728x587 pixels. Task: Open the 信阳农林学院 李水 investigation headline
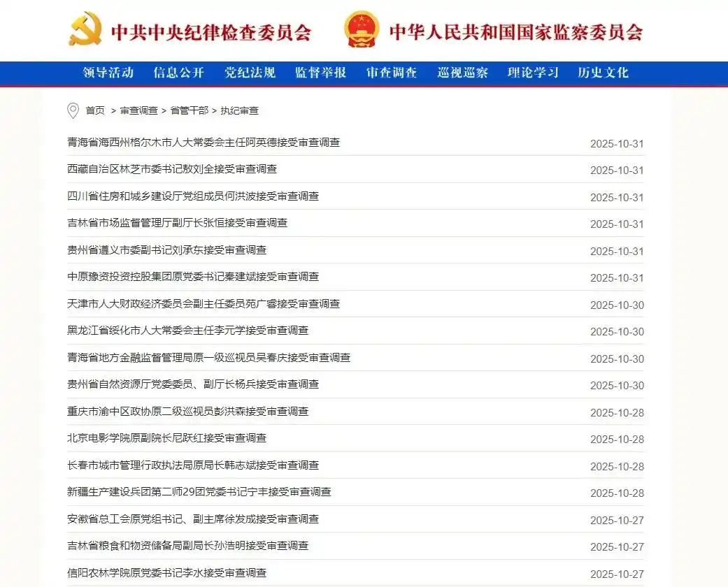pos(166,573)
